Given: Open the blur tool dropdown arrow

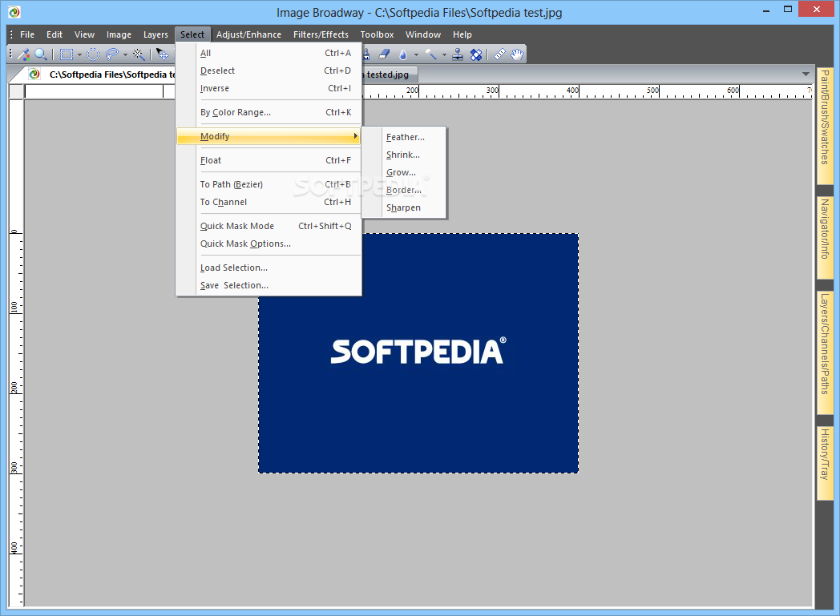Looking at the screenshot, I should (x=416, y=54).
